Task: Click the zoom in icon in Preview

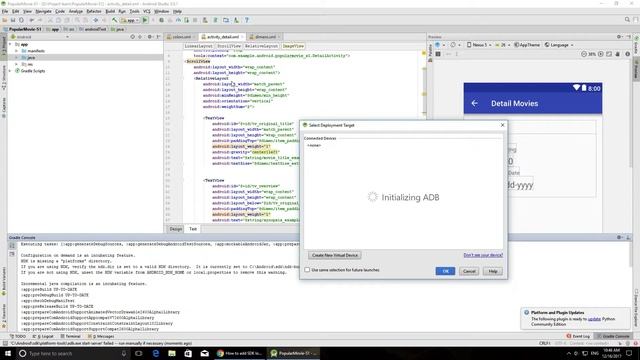Action: [600, 54]
